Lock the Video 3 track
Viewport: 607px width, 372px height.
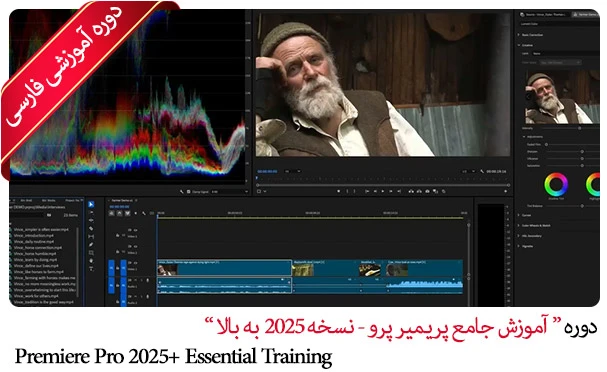click(x=117, y=235)
